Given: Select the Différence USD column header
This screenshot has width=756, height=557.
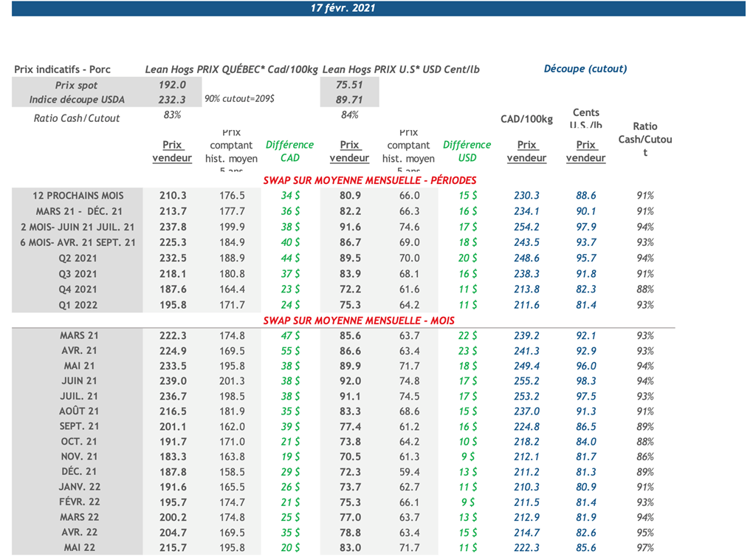Looking at the screenshot, I should pyautogui.click(x=467, y=151).
